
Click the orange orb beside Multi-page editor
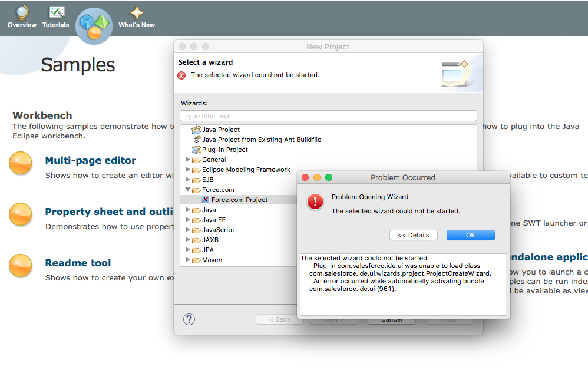click(x=20, y=163)
